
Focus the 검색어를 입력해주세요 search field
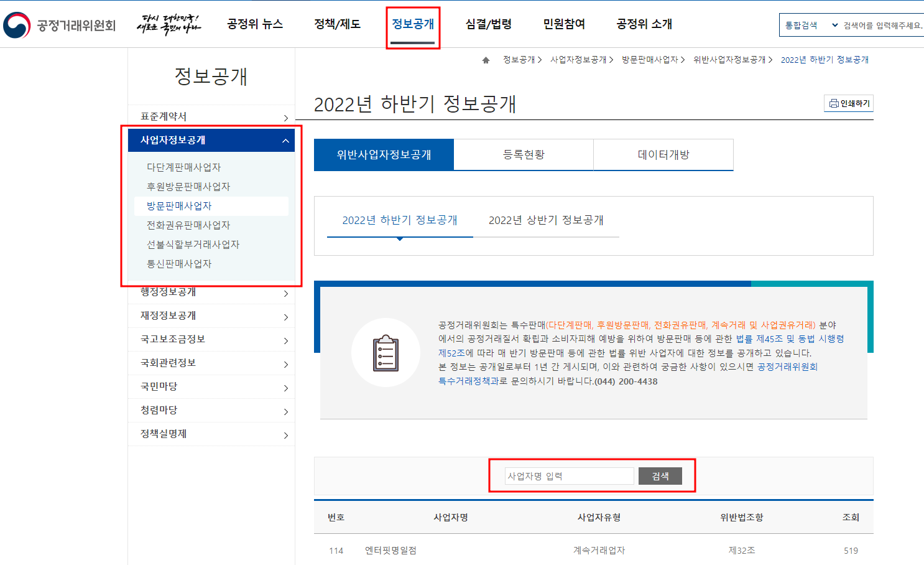point(883,26)
